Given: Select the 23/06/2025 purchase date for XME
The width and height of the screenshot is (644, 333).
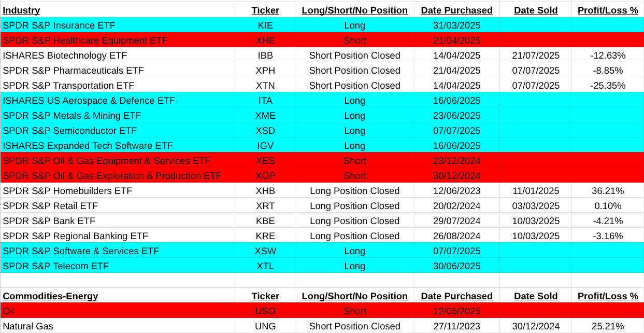Looking at the screenshot, I should click(456, 116).
